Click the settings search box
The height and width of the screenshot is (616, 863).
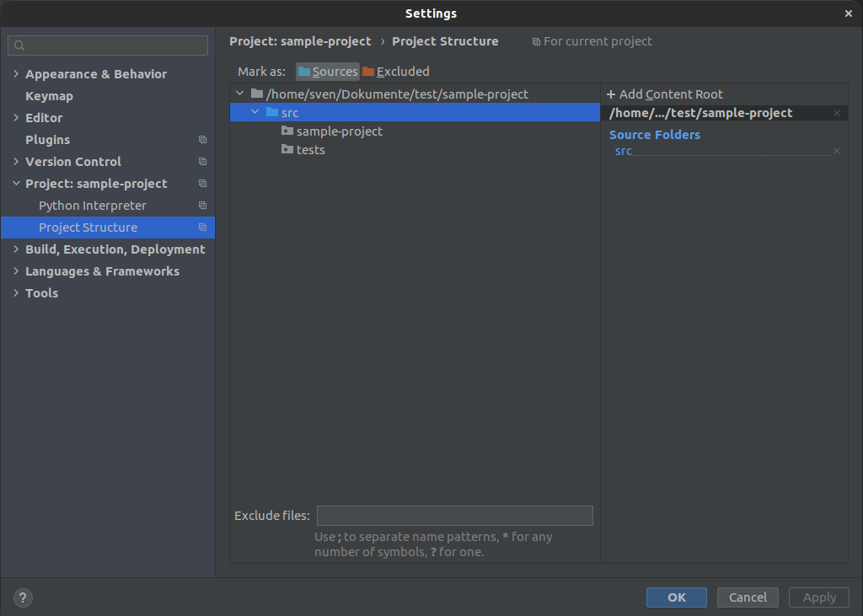point(107,44)
